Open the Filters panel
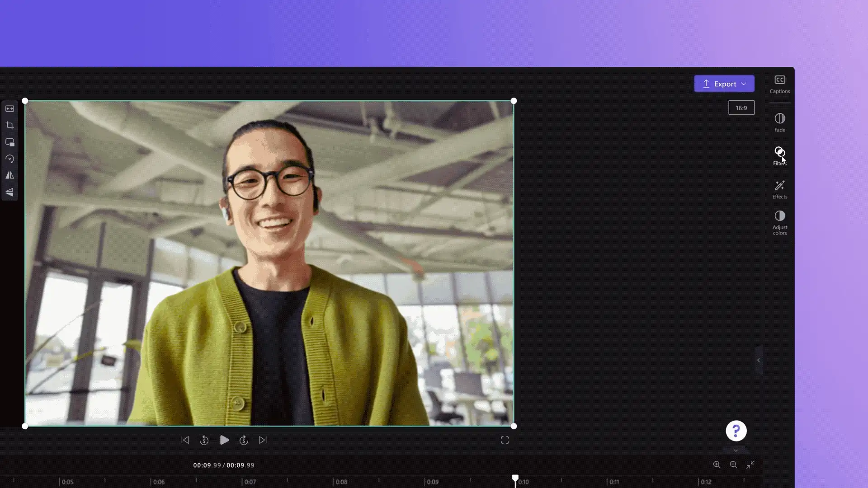Image resolution: width=868 pixels, height=488 pixels. pos(779,156)
